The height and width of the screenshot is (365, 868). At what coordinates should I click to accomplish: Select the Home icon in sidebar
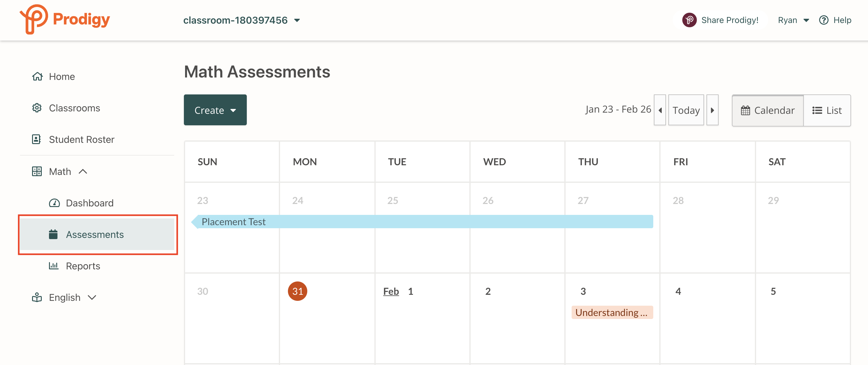(37, 76)
